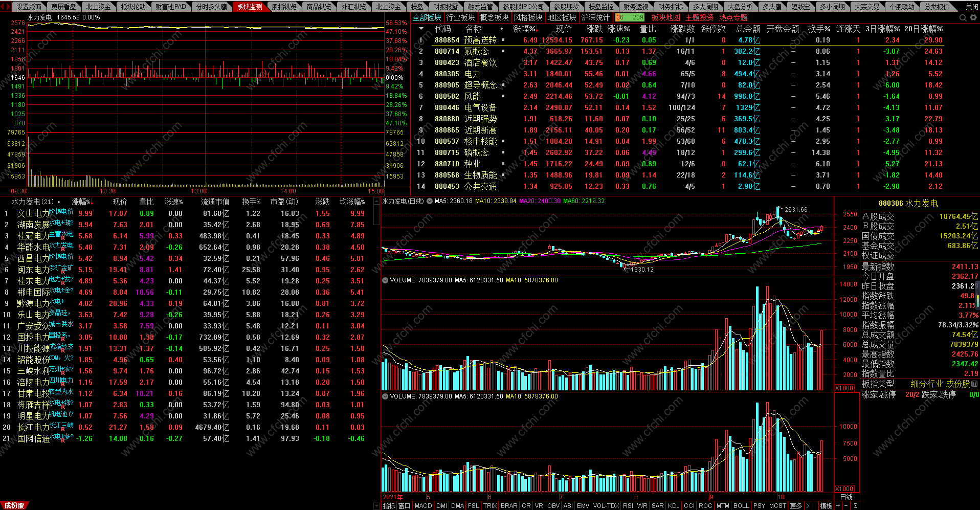Open the 股指纵览 tab

pyautogui.click(x=284, y=7)
